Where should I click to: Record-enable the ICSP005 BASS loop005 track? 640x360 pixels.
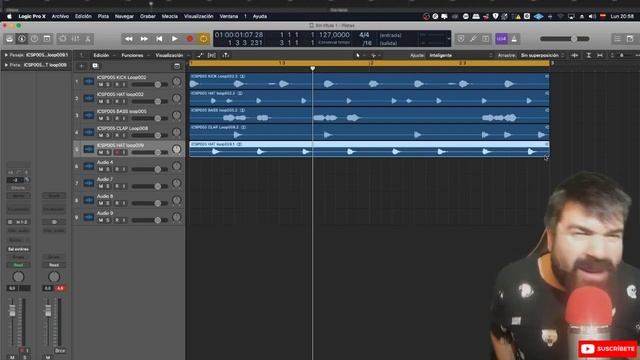click(x=117, y=118)
